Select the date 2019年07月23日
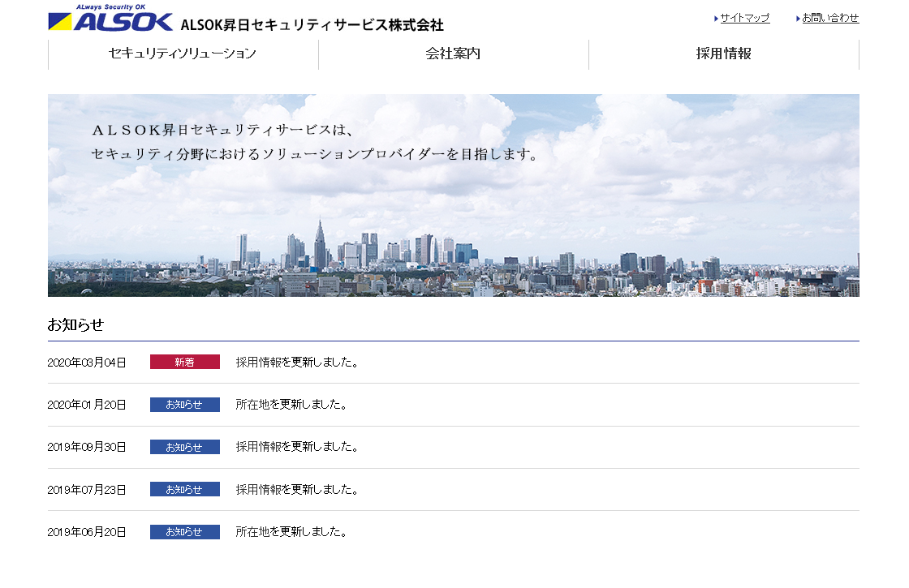Screen dimensions: 909x588 [x=87, y=490]
